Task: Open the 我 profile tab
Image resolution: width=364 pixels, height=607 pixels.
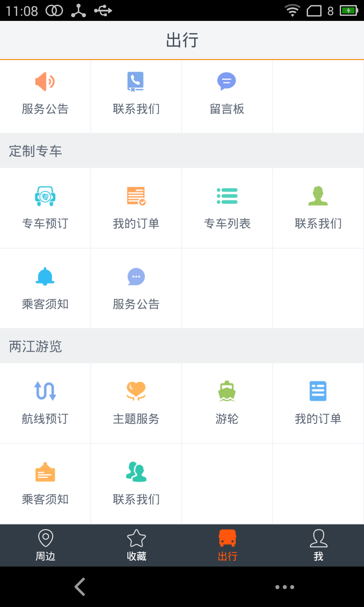Action: (x=318, y=545)
